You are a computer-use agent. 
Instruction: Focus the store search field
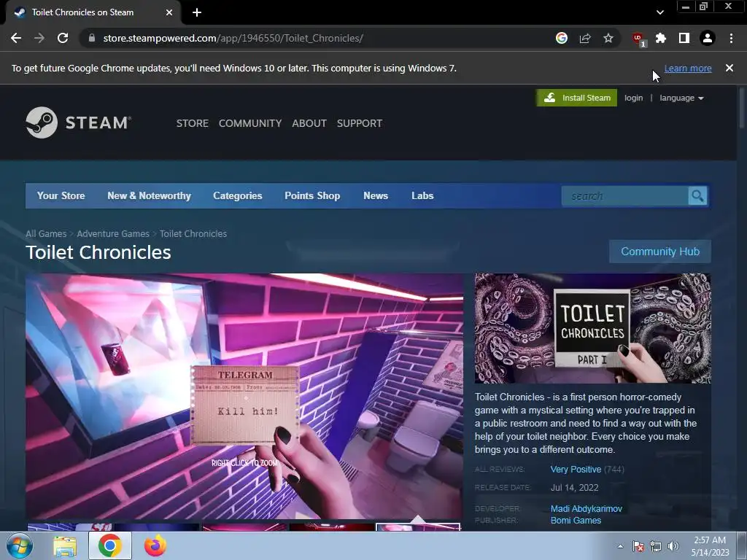[x=625, y=196]
